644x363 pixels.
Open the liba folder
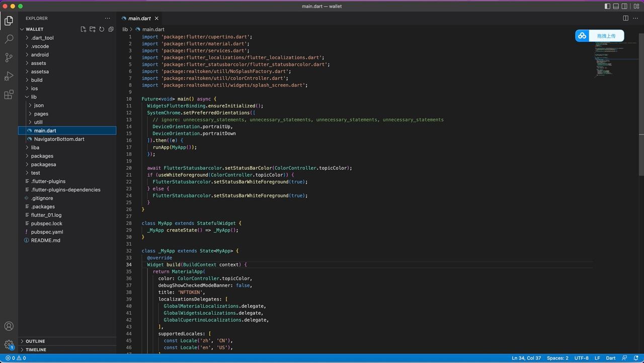click(x=67, y=148)
